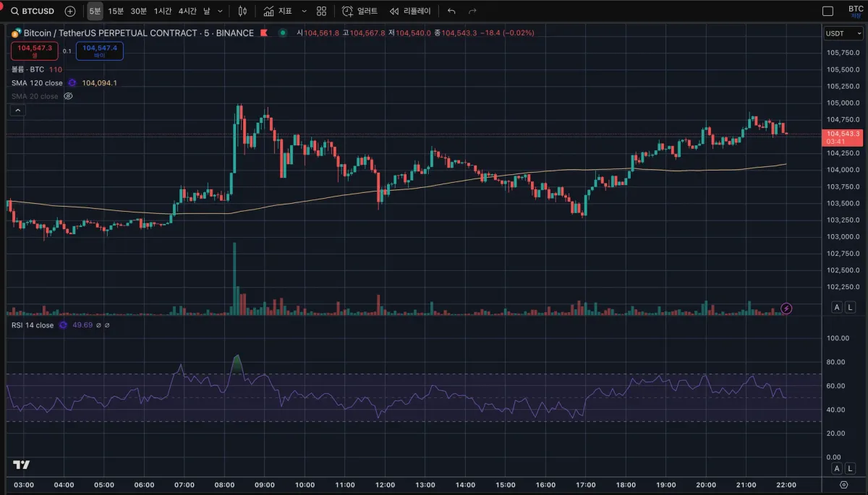Expand the time interval dropdown chevron
The height and width of the screenshot is (495, 868).
[221, 11]
